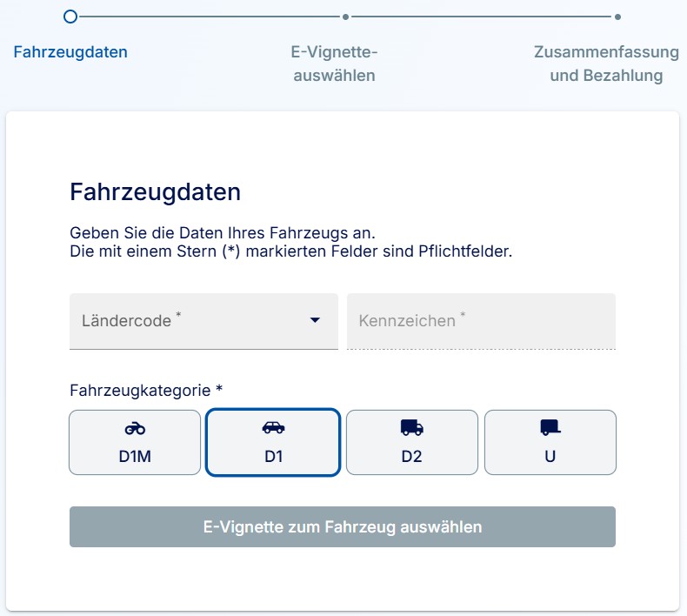Viewport: 687px width, 616px height.
Task: Click E-Vignette zum Fahrzeug auswählen button
Action: [343, 526]
